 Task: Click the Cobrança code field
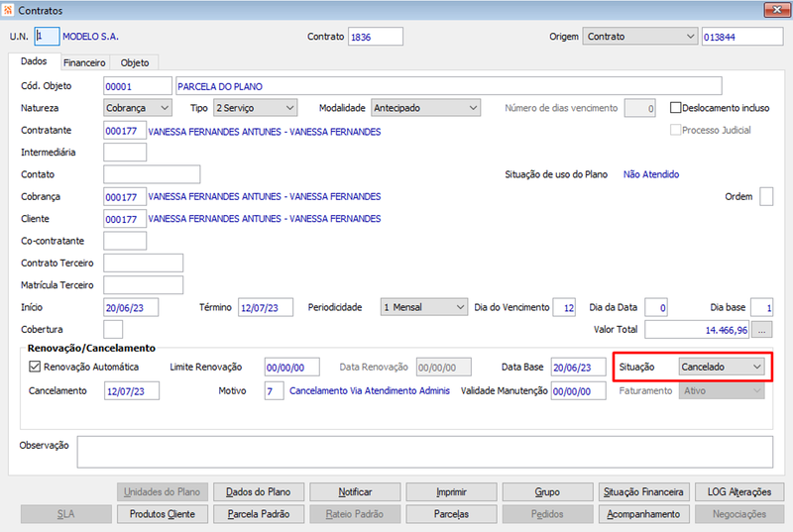pyautogui.click(x=125, y=196)
